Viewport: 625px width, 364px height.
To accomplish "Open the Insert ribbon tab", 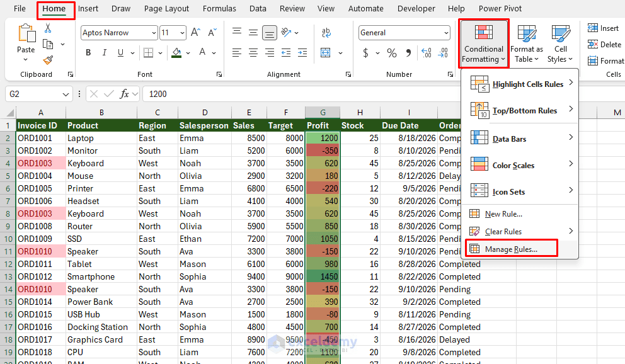I will tap(88, 9).
